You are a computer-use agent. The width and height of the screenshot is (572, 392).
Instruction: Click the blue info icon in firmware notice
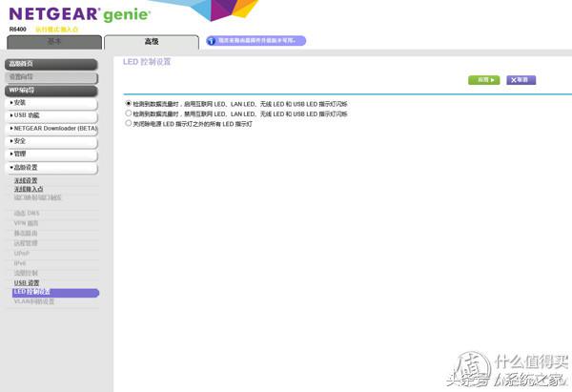click(x=212, y=41)
